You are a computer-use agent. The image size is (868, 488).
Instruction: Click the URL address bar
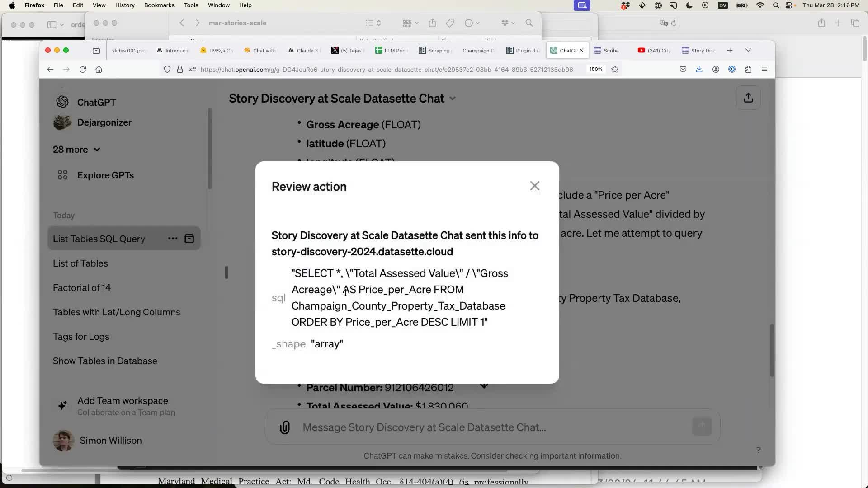click(387, 69)
